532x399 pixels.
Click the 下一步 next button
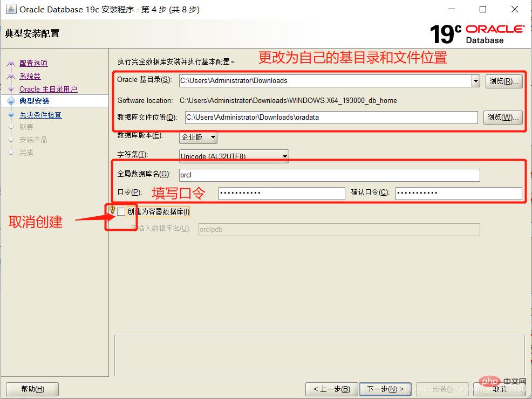coord(385,389)
